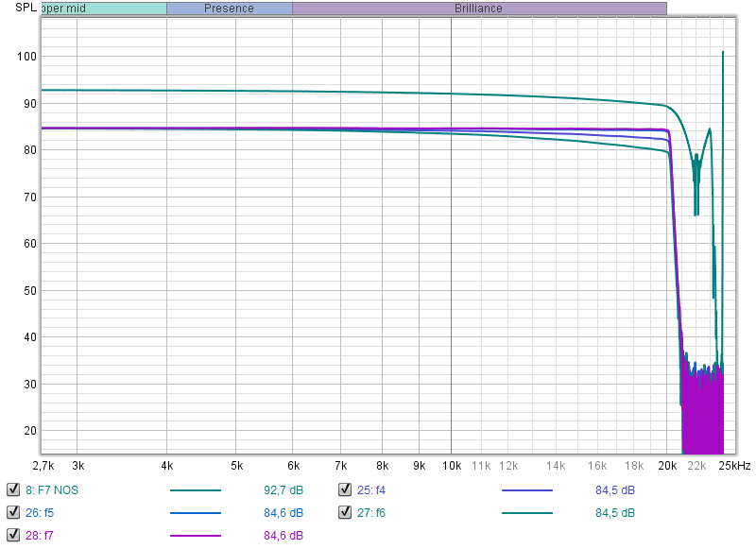Viewport: 756px width, 549px height.
Task: Select the '28: f7' legend label
Action: [40, 536]
